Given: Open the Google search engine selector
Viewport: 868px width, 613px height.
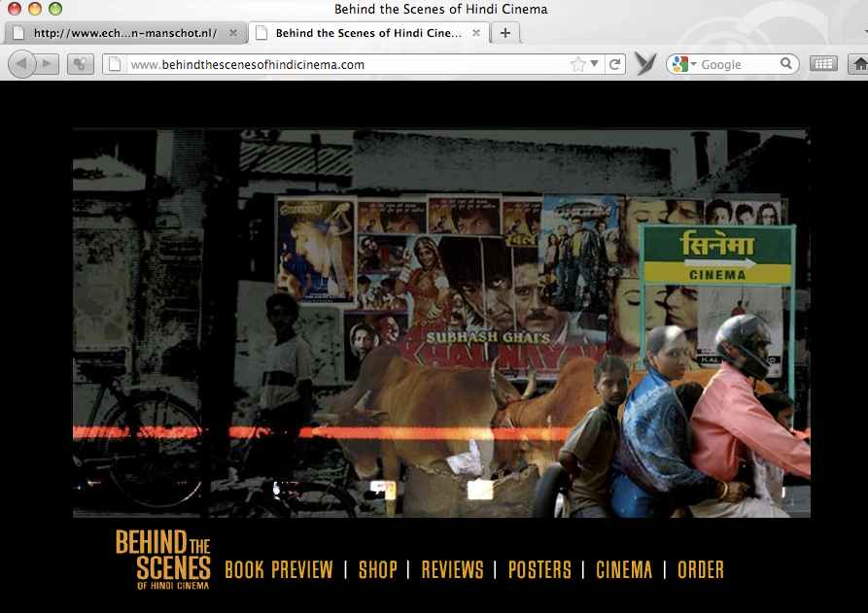Looking at the screenshot, I should click(683, 64).
